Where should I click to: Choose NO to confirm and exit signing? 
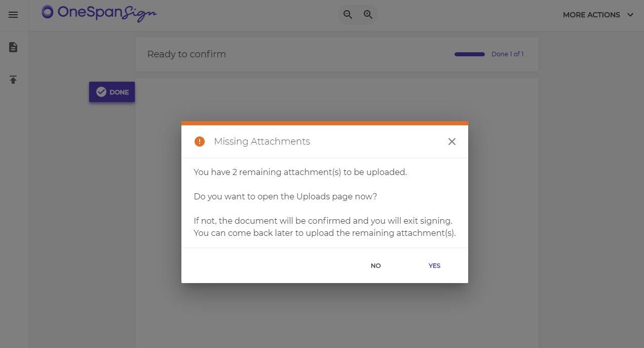coord(375,266)
